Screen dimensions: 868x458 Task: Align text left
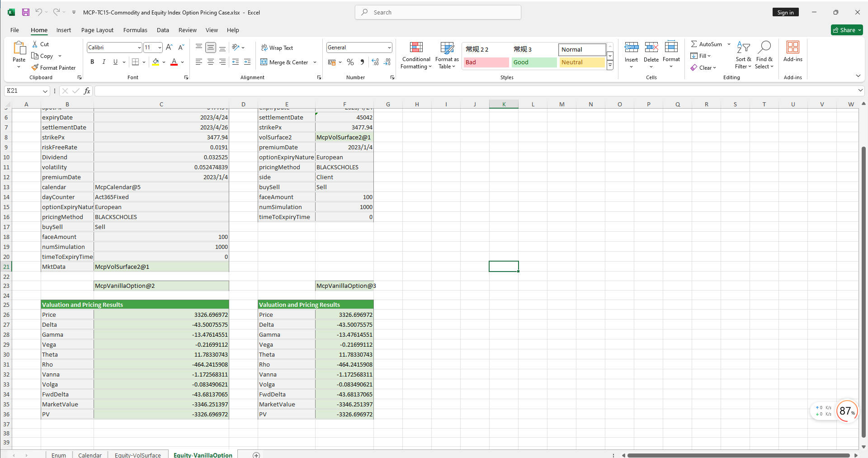(x=199, y=62)
